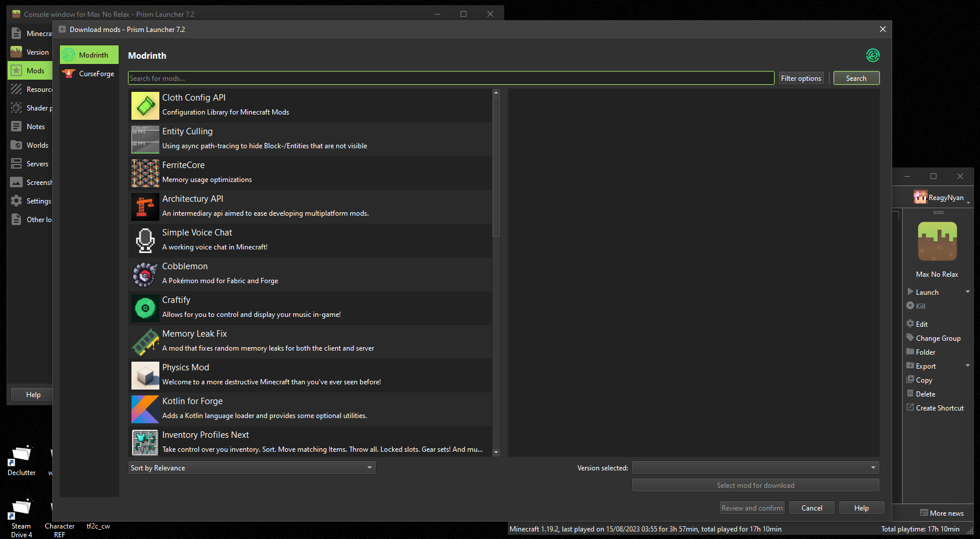The height and width of the screenshot is (539, 980).
Task: Launch the Max No Relax instance
Action: 927,292
